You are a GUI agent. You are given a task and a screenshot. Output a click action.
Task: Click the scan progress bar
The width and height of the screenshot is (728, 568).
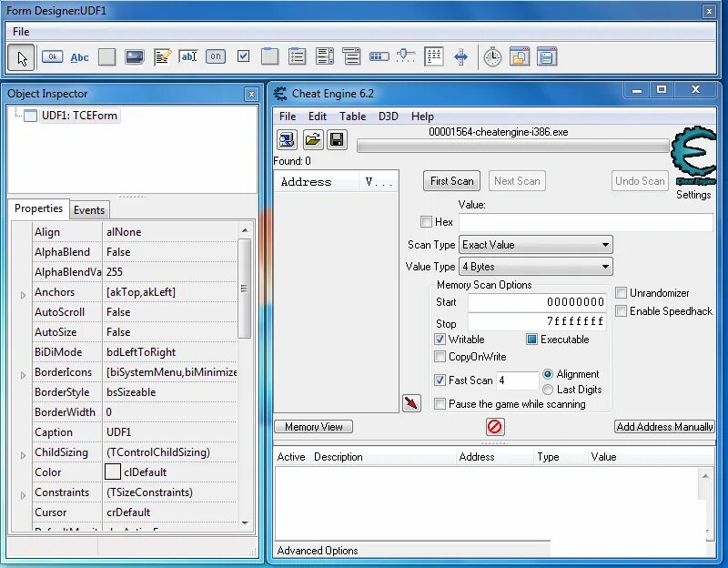point(512,147)
